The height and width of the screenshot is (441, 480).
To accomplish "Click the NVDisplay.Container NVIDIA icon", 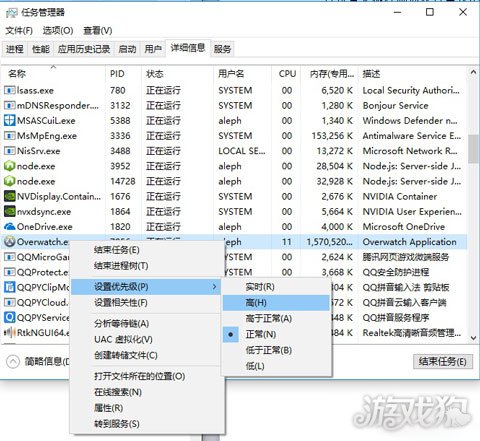I will (9, 196).
